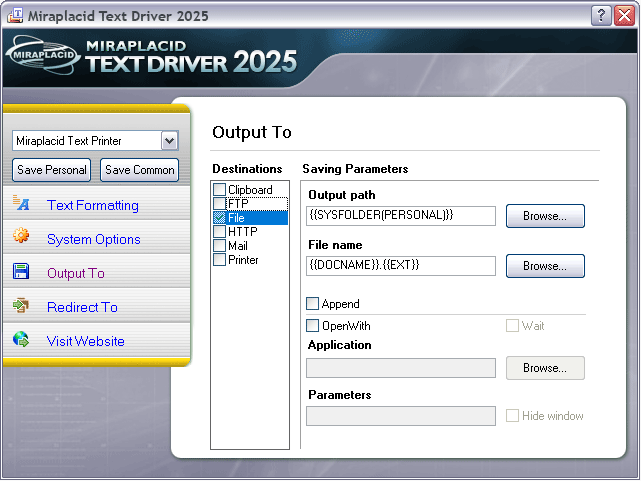Click the Application input field
Viewport: 641px width, 481px height.
coord(401,368)
